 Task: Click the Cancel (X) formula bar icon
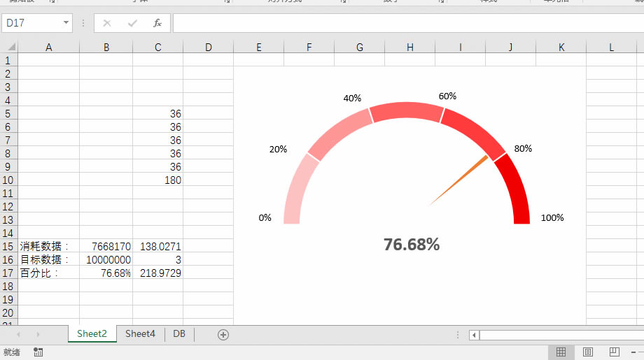coord(107,23)
